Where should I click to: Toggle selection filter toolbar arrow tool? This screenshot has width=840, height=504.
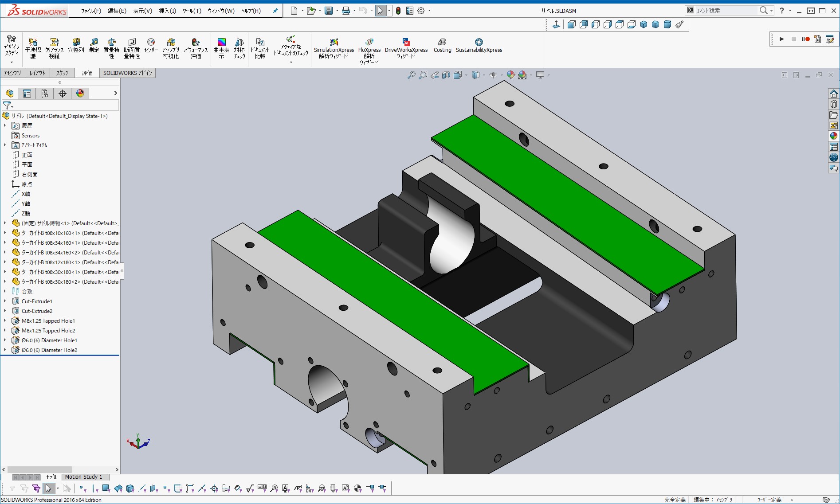tap(48, 488)
